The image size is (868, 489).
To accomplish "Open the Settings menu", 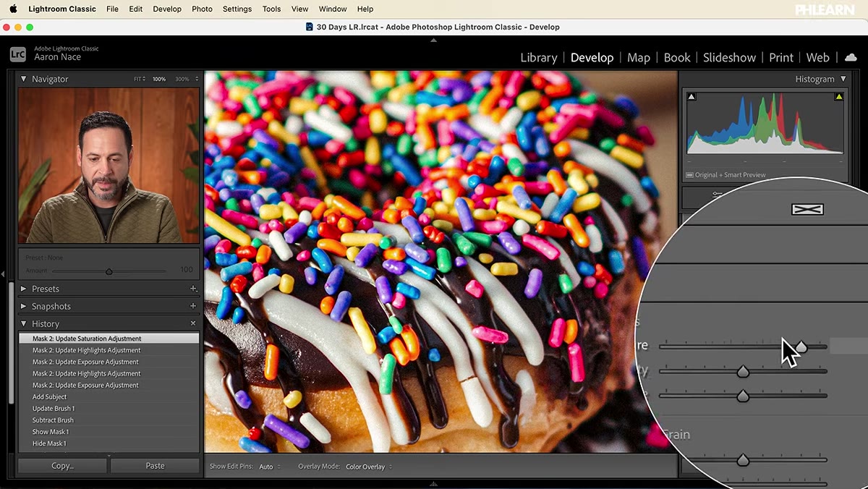I will point(237,9).
